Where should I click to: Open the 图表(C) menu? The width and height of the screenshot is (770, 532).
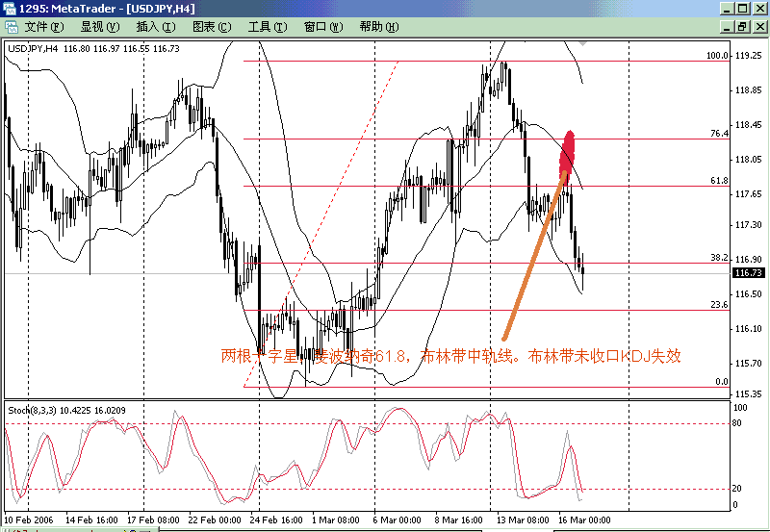point(212,27)
